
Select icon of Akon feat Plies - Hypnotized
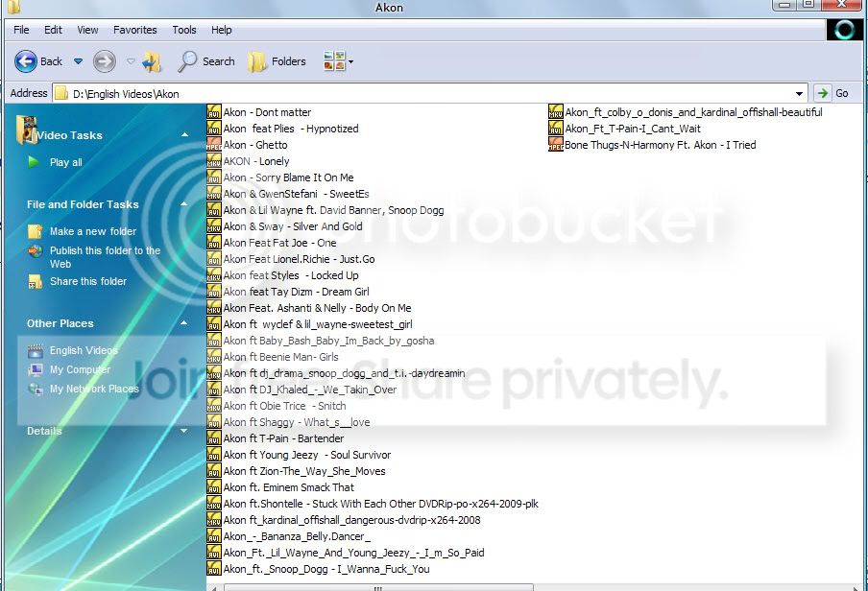(214, 129)
